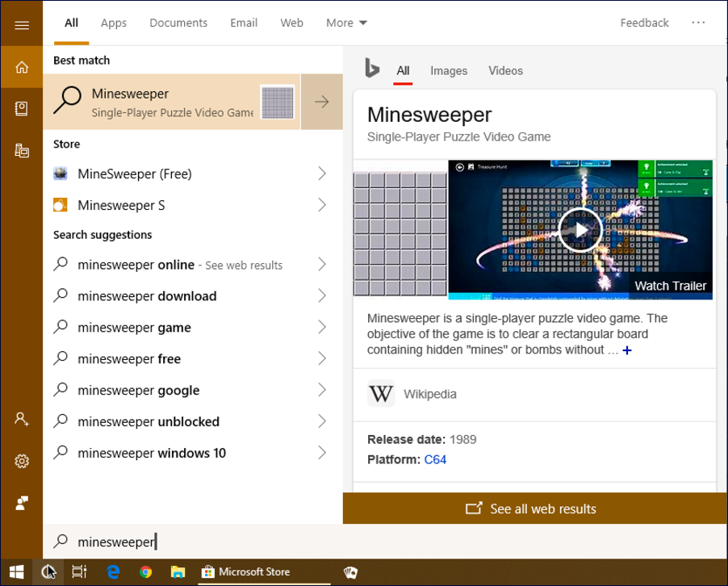The width and height of the screenshot is (728, 586).
Task: Switch to Microsoft Store taskbar window
Action: pos(264,572)
